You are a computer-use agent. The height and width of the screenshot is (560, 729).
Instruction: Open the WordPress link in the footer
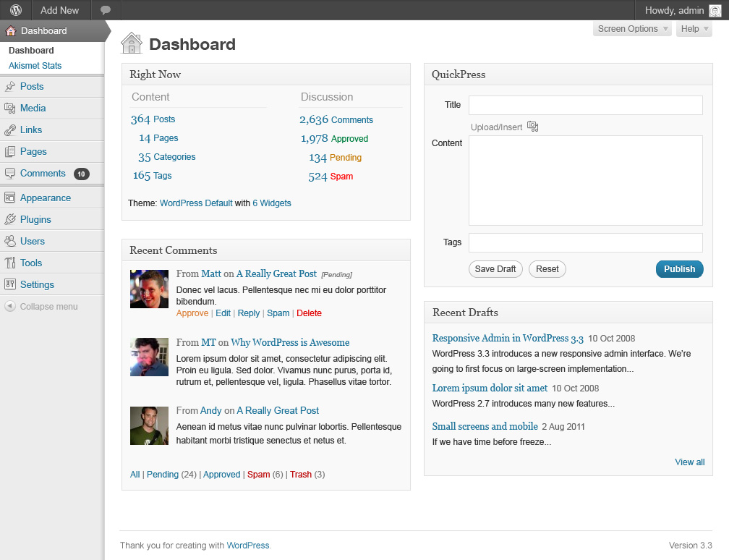[248, 545]
